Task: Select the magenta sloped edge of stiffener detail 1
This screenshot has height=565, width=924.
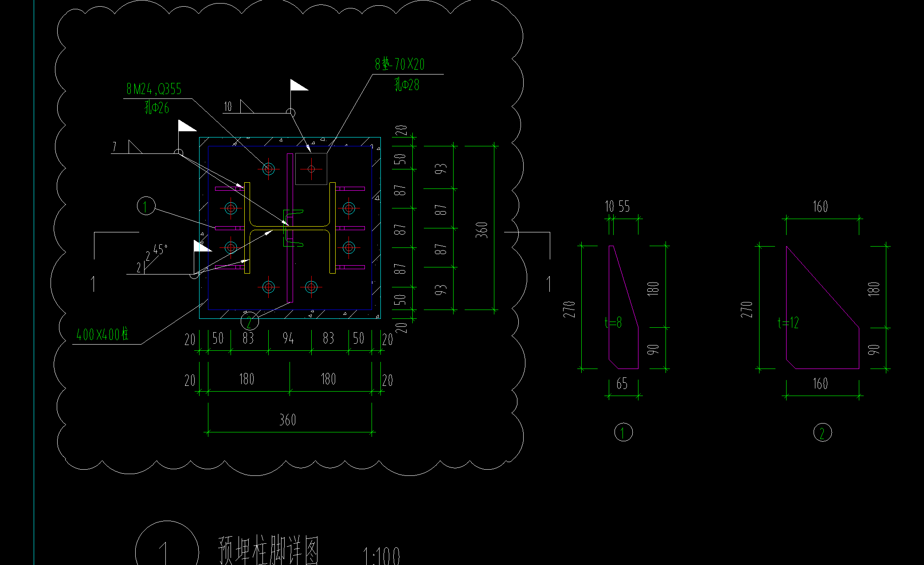Action: pyautogui.click(x=626, y=286)
